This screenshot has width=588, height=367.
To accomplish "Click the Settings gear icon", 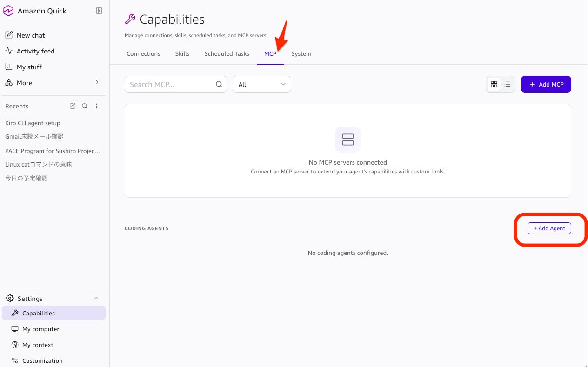I will pos(9,299).
